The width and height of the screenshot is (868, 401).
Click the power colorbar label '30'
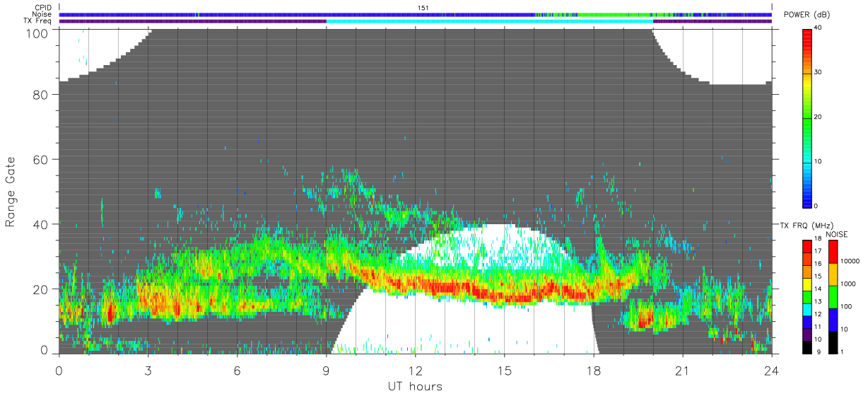point(819,73)
